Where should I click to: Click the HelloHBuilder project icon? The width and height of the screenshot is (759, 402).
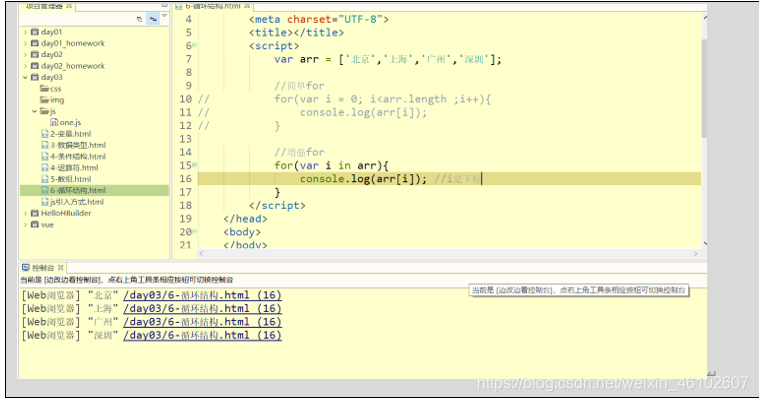(35, 213)
